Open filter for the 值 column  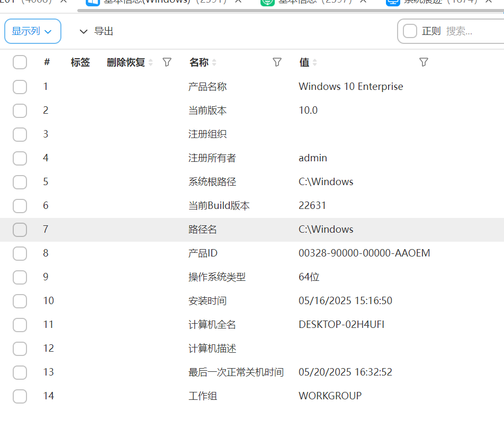coord(424,62)
